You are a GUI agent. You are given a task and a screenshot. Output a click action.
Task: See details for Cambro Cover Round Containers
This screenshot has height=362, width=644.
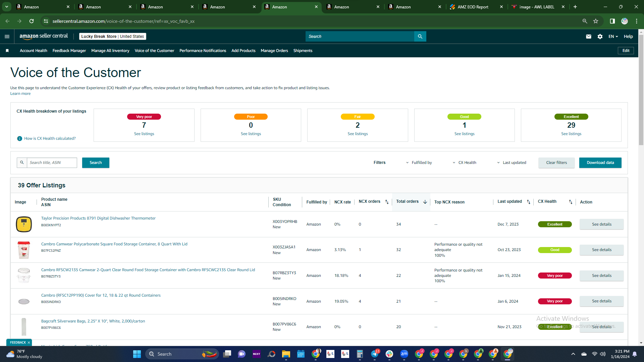[602, 301]
